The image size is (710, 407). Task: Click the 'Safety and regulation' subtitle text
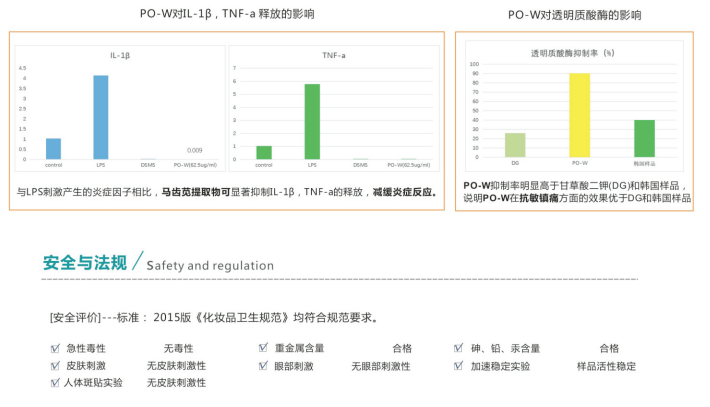click(210, 266)
